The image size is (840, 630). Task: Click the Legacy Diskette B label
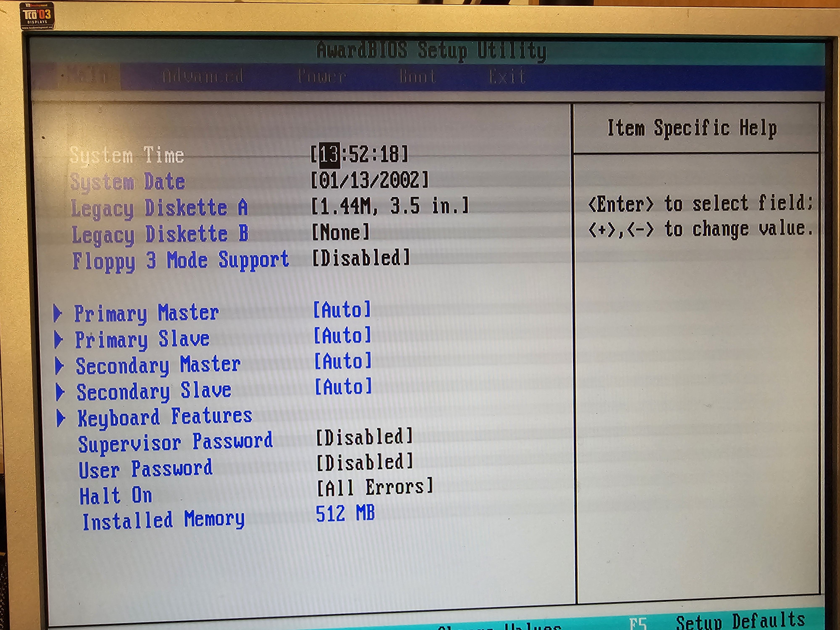(x=160, y=235)
